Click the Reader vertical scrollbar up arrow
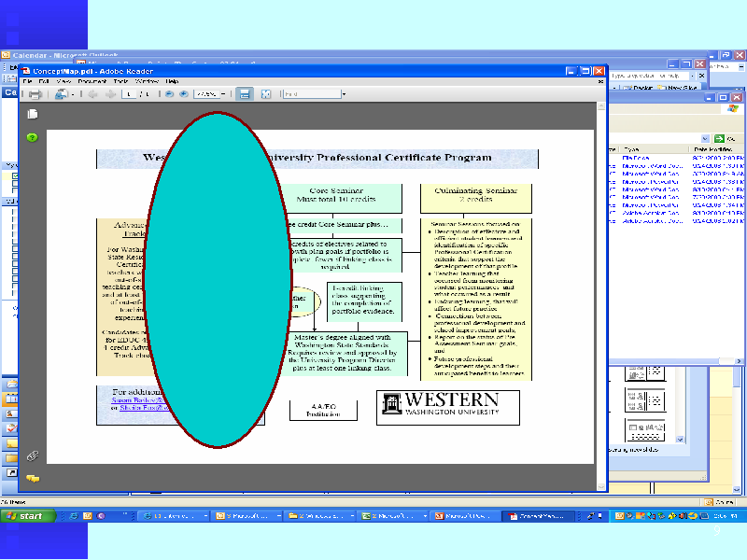 pyautogui.click(x=600, y=106)
